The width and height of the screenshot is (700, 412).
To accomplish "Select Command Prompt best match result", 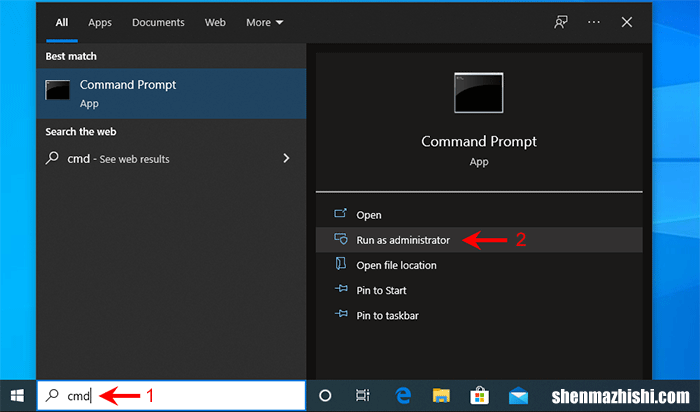I will pos(171,93).
